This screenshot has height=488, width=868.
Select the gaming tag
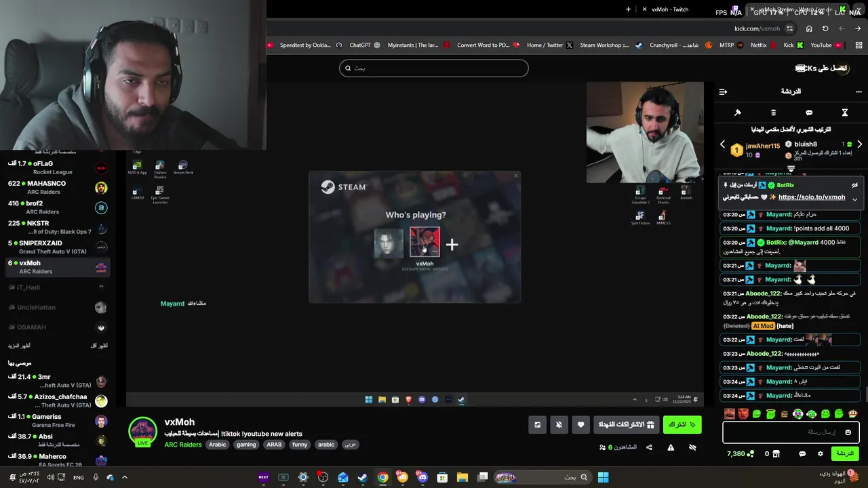pyautogui.click(x=246, y=445)
